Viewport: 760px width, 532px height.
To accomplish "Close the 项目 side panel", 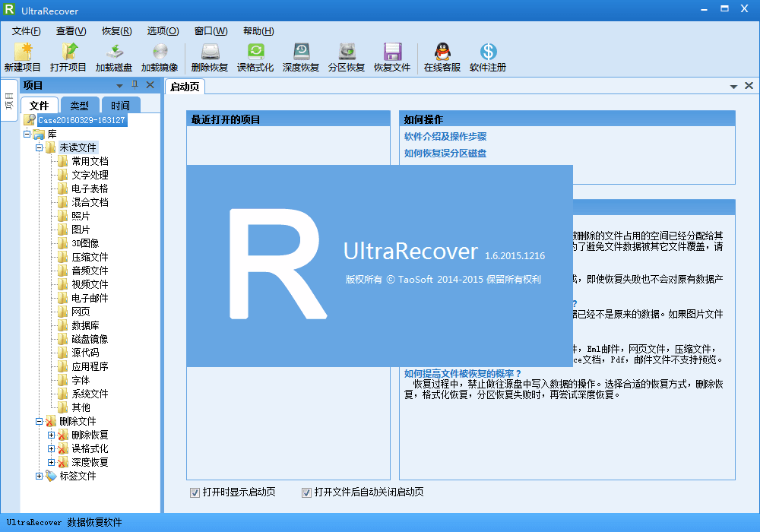I will pos(150,85).
